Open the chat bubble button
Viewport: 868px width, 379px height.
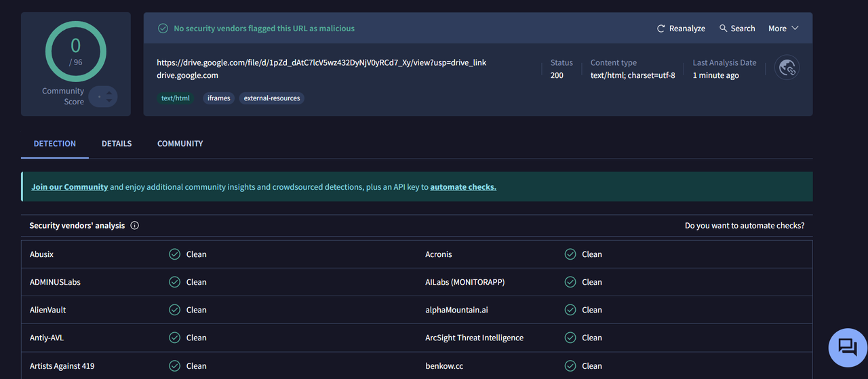[x=848, y=348]
